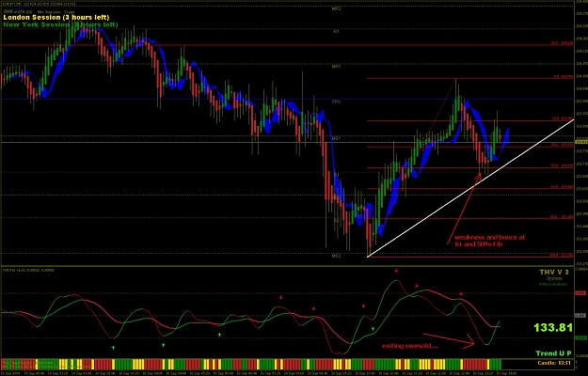Image resolution: width=588 pixels, height=376 pixels.
Task: Click the "exiting oversold...." annotation text
Action: [x=410, y=346]
